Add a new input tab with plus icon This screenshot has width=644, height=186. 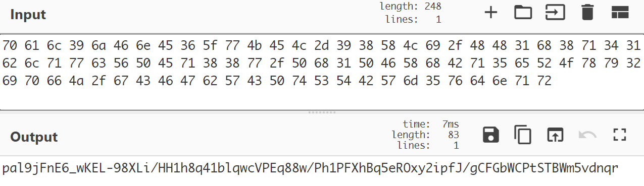490,13
